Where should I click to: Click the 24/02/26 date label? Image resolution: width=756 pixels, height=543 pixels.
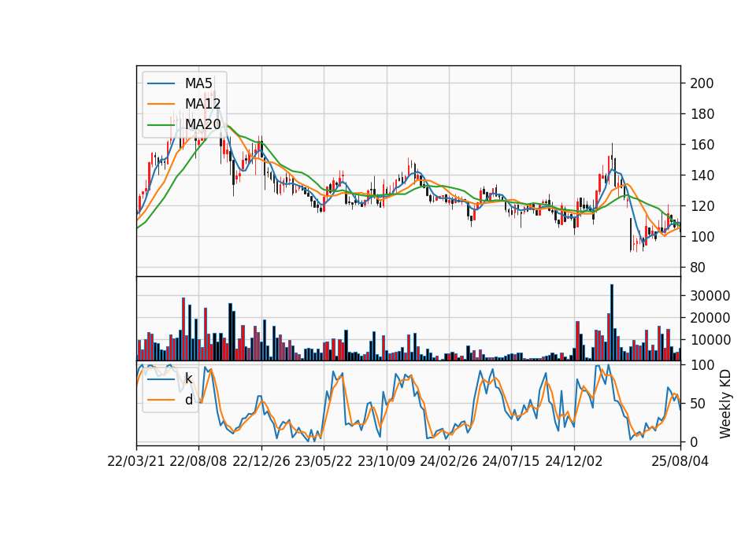(449, 461)
